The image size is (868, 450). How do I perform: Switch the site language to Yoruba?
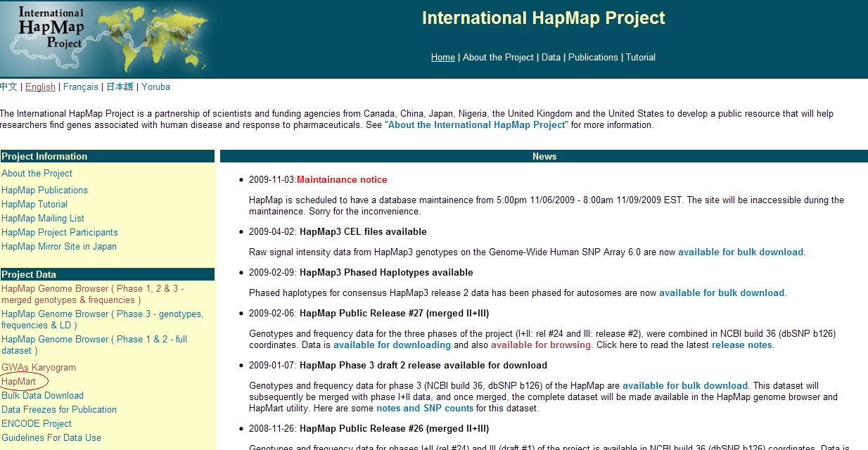[x=155, y=87]
